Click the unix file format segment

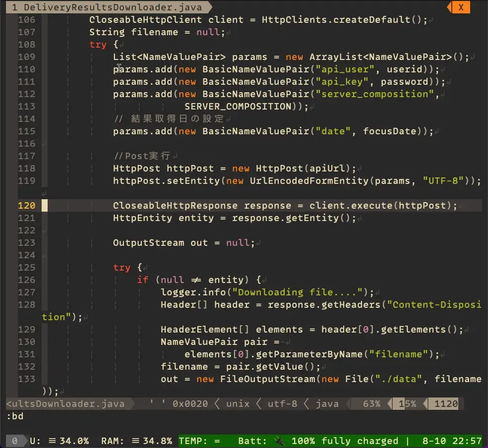[237, 404]
